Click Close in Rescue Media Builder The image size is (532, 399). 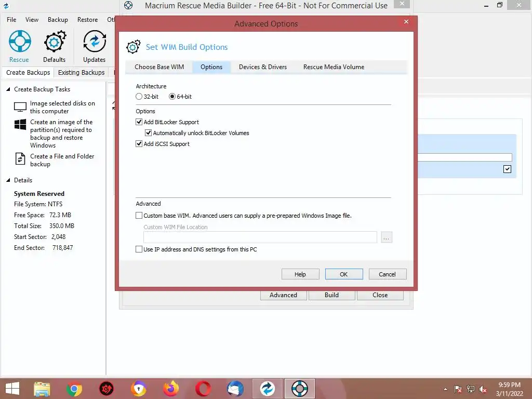[x=380, y=295]
